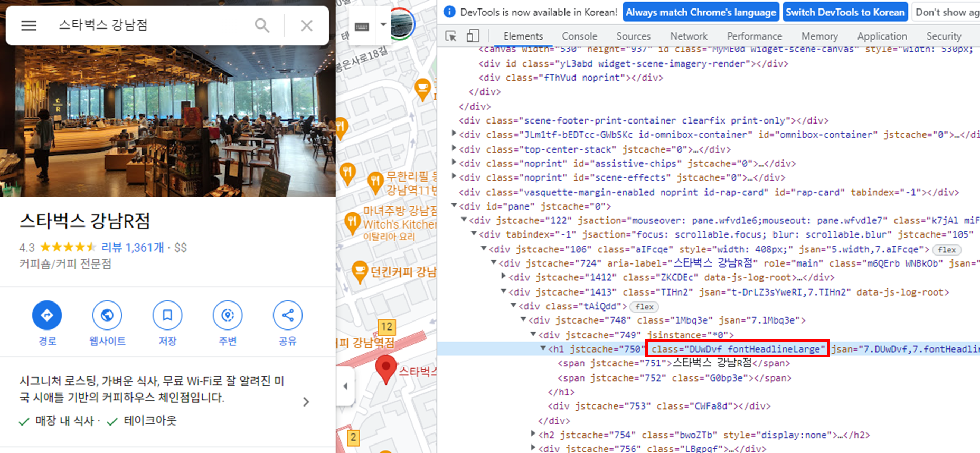Expand the div class="ZKCDEc" node
The image size is (980, 453).
pos(504,277)
